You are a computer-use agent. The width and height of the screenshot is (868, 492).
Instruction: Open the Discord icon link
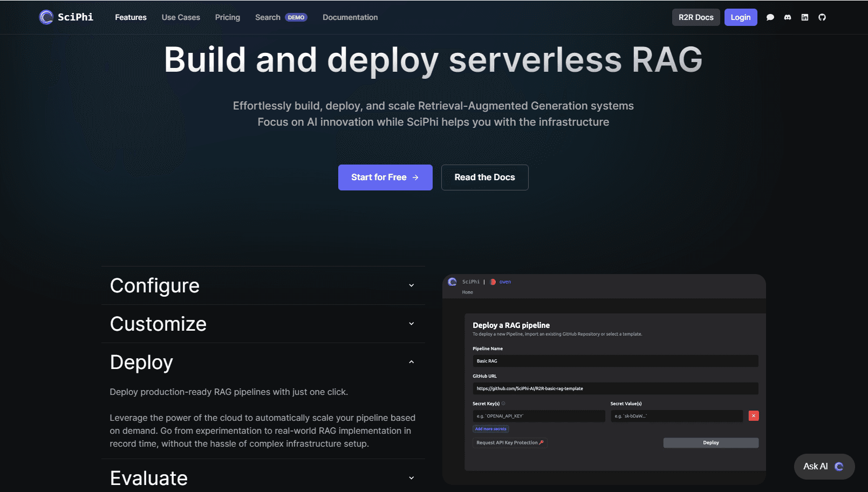(x=788, y=17)
